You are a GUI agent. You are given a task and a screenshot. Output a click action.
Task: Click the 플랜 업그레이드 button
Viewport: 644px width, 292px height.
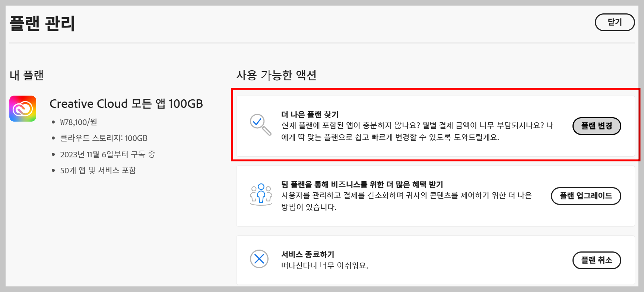586,196
